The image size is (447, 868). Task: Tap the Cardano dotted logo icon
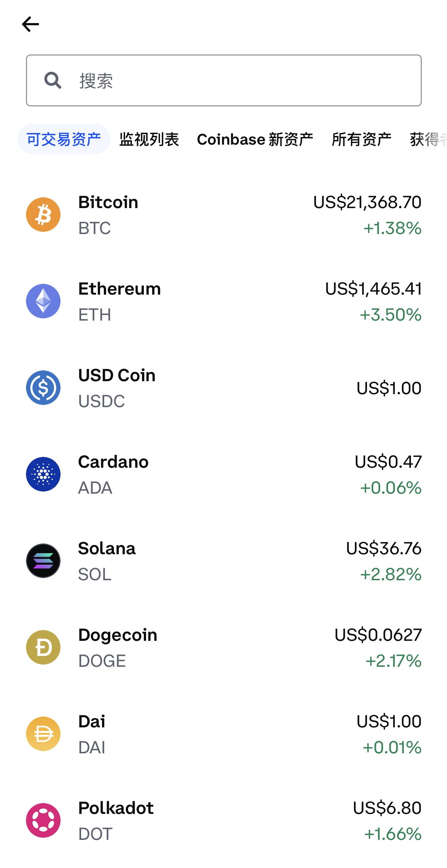[43, 474]
